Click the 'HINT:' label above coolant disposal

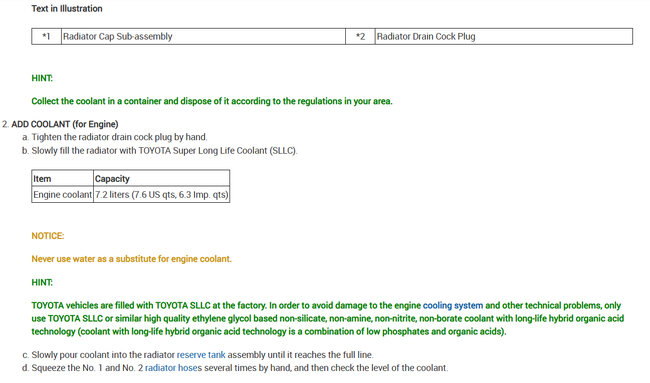tap(42, 78)
